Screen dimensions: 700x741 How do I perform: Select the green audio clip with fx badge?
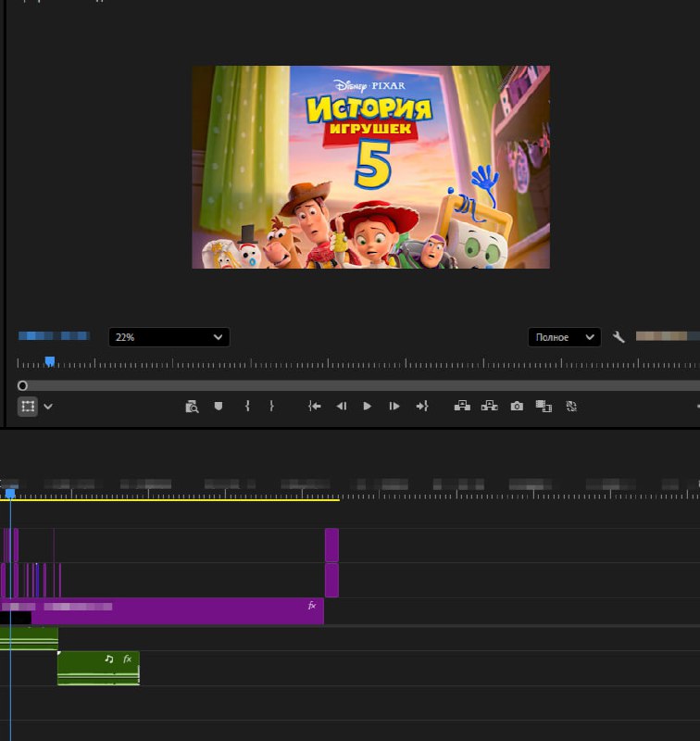click(98, 668)
